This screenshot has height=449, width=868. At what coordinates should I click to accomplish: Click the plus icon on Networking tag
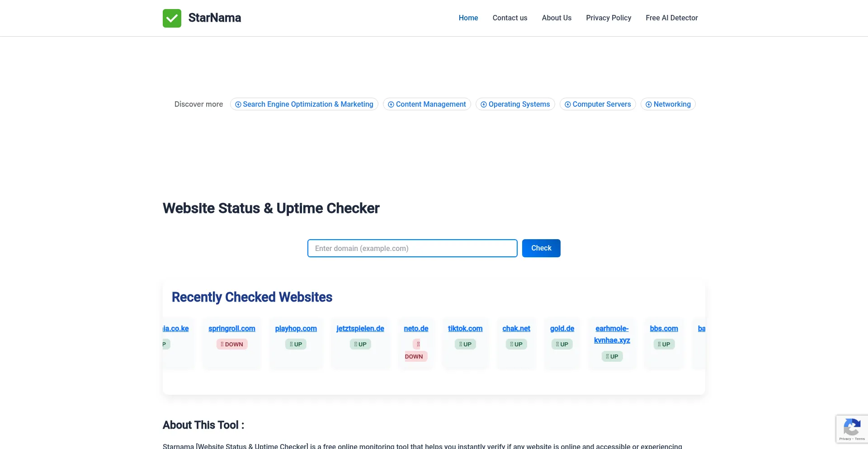[x=648, y=104]
